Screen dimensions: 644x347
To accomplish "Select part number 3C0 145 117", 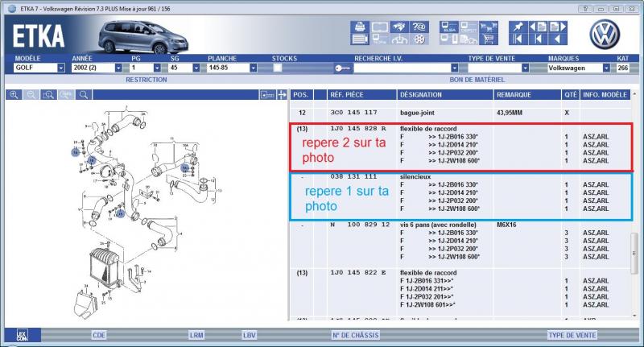I will (x=353, y=113).
